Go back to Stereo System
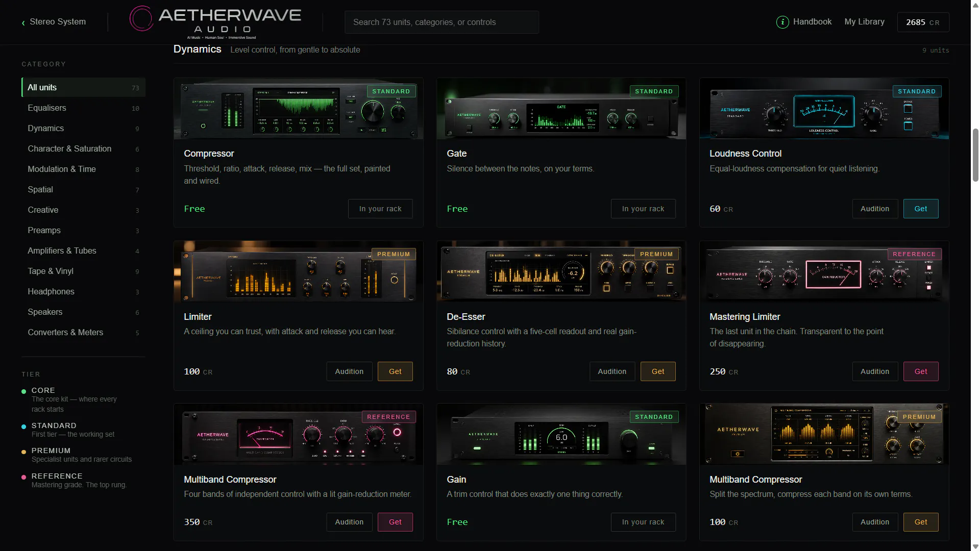 pos(54,22)
